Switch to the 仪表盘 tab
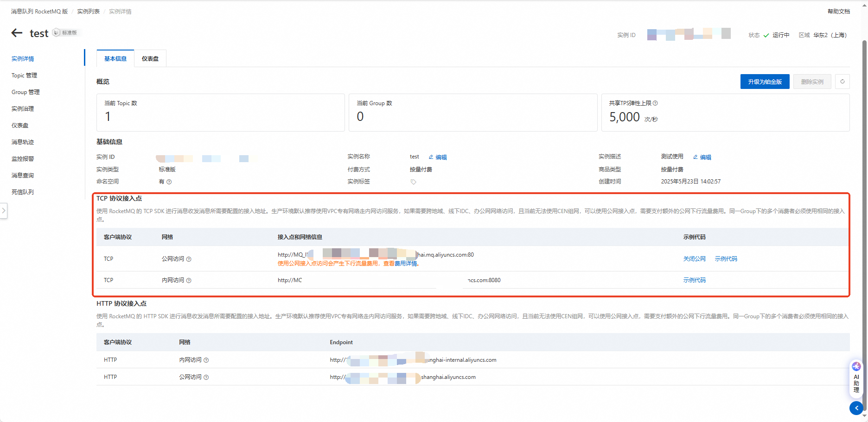 coord(150,59)
